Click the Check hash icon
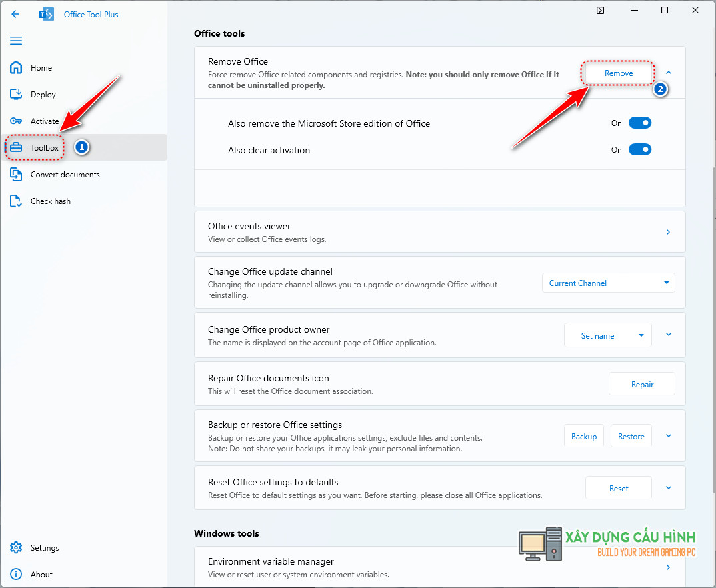716x588 pixels. 16,201
